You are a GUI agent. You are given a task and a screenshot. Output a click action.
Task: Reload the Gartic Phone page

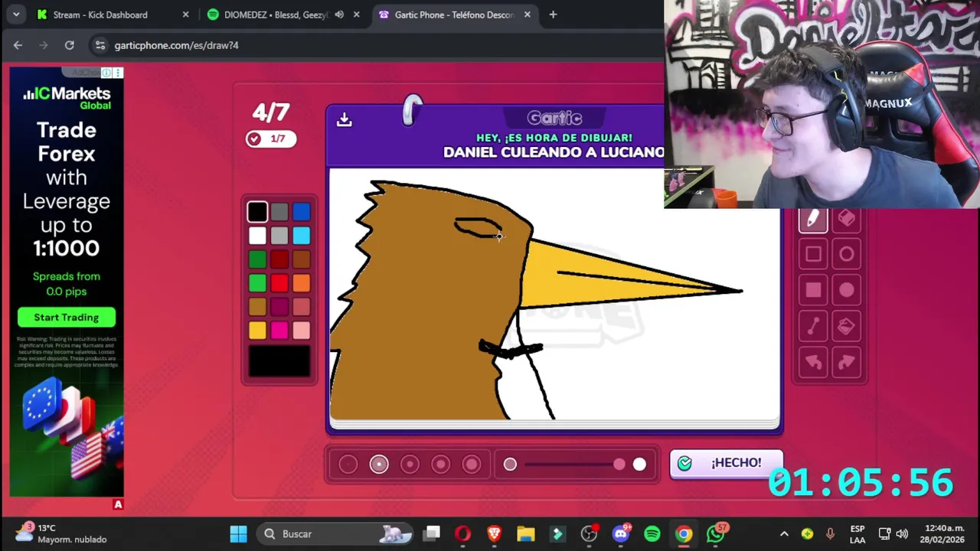[69, 45]
